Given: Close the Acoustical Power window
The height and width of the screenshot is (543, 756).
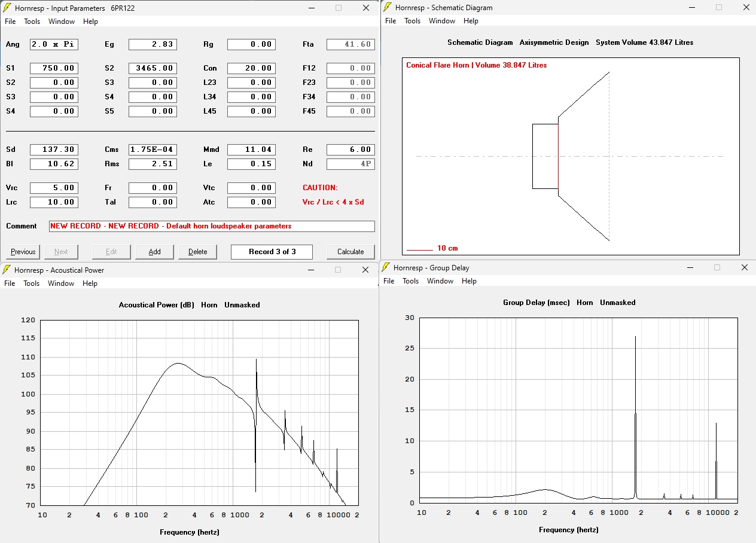Looking at the screenshot, I should tap(365, 270).
